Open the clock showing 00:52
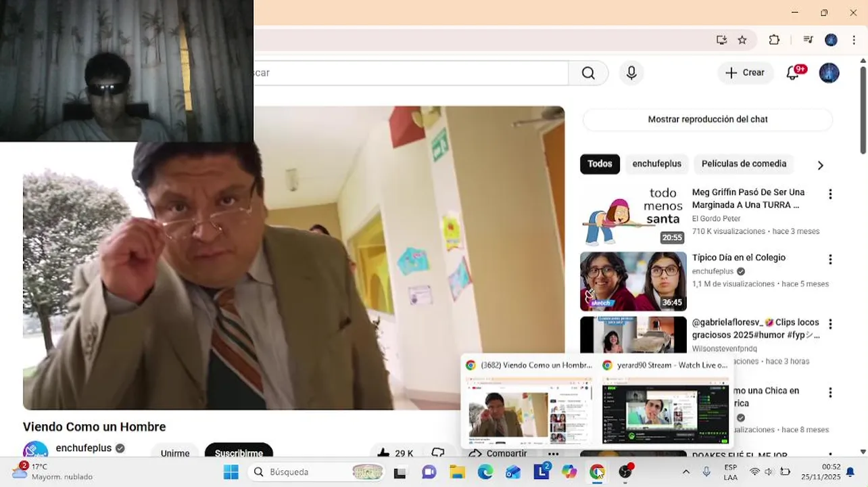The height and width of the screenshot is (487, 868). 822,472
